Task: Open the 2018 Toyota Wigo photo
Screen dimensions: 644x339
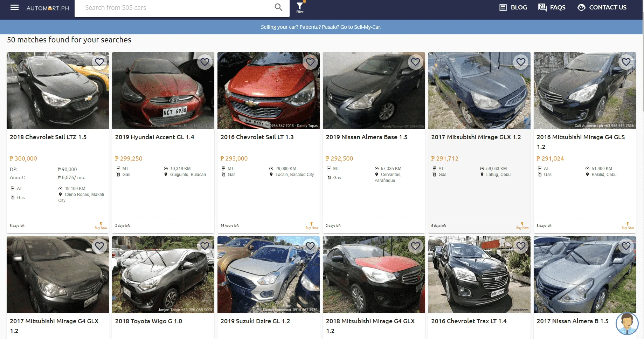Action: click(x=163, y=274)
